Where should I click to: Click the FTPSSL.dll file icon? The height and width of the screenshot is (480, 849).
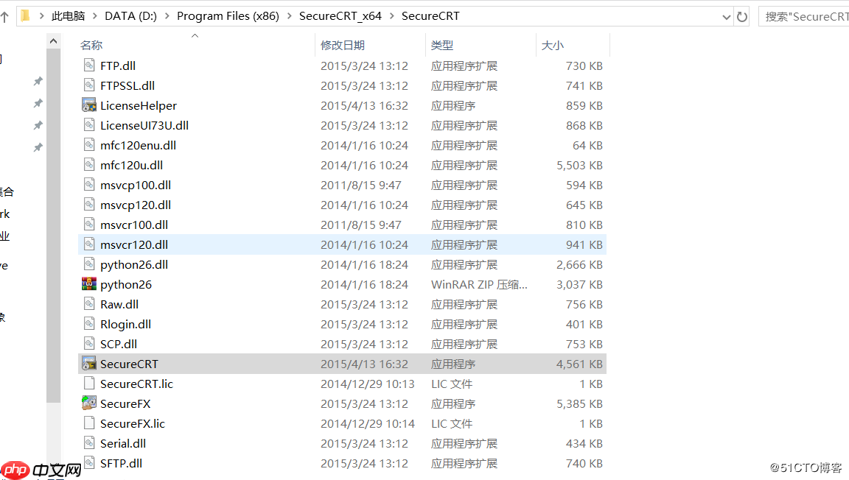(x=89, y=86)
